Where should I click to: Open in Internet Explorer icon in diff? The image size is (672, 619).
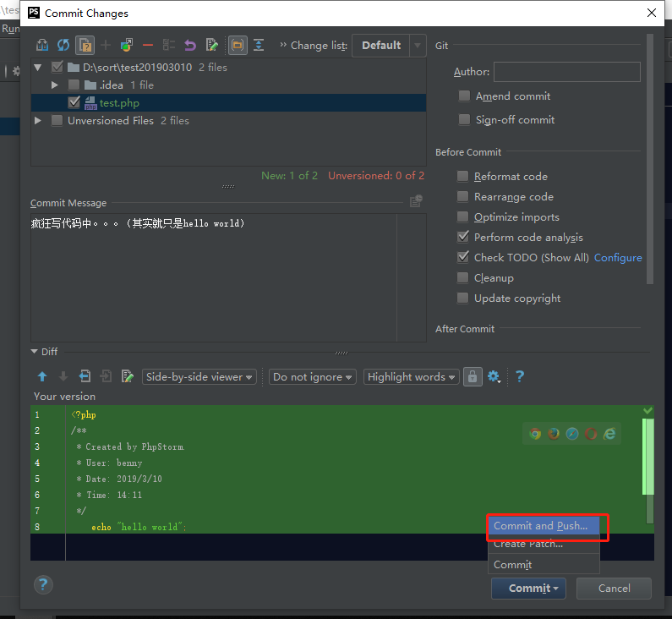click(x=609, y=434)
